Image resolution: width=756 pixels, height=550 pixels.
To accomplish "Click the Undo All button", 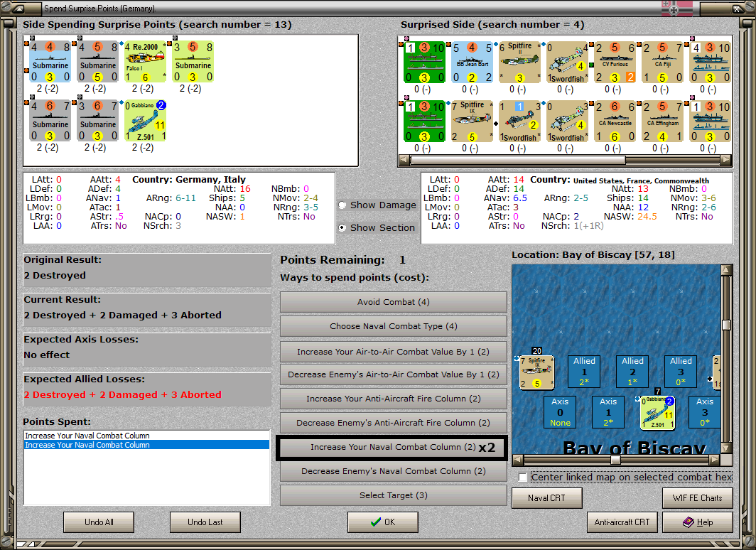I will [99, 522].
